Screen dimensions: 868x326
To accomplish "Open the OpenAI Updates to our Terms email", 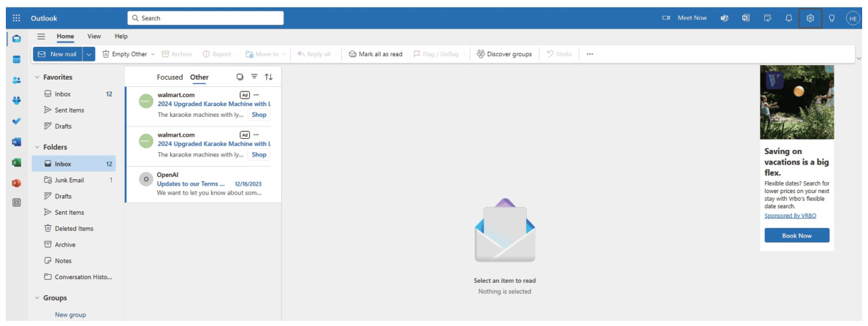I will tap(203, 183).
